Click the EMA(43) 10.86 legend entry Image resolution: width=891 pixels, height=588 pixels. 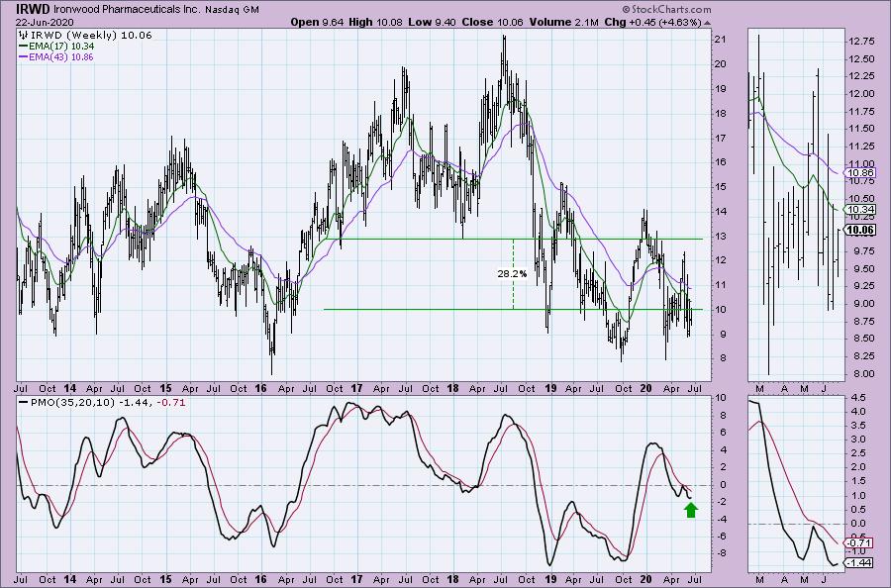[56, 56]
